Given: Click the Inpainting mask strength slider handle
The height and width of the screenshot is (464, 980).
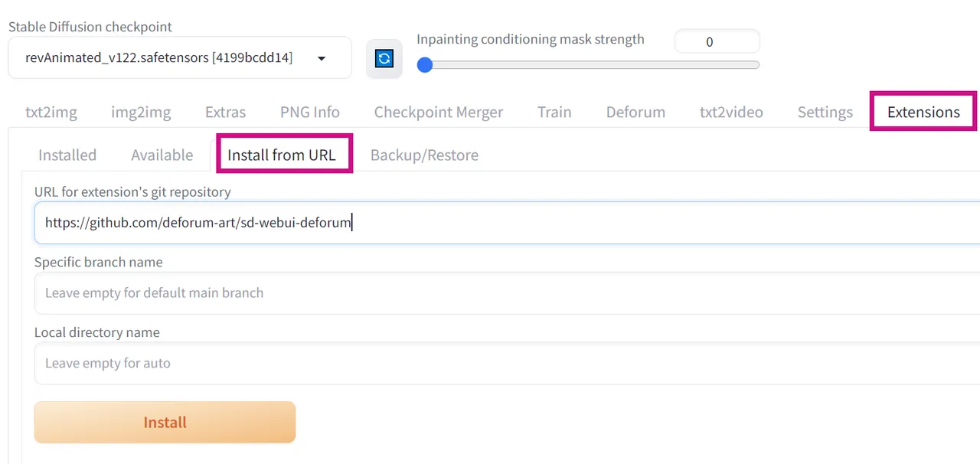Looking at the screenshot, I should click(425, 65).
